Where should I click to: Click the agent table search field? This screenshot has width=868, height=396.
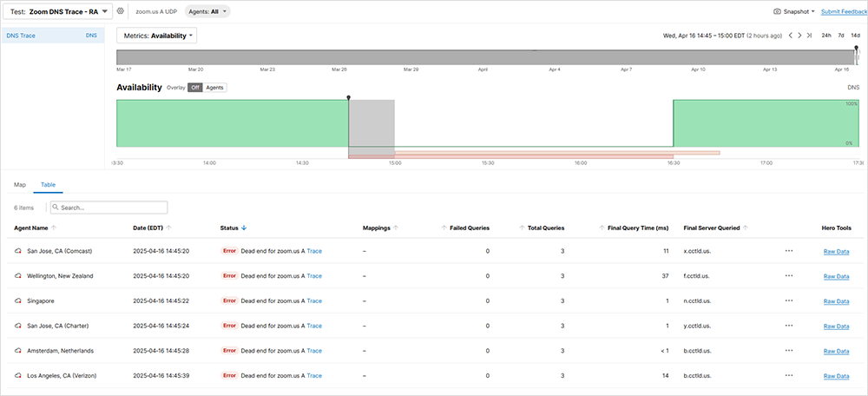point(109,208)
